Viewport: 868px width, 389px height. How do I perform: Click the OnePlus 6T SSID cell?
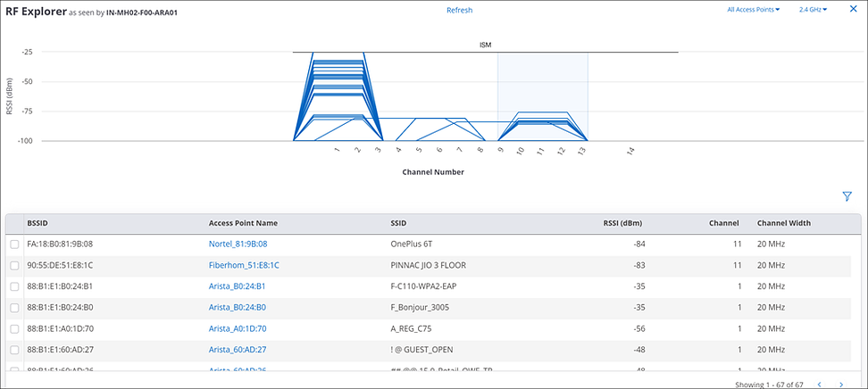[411, 244]
